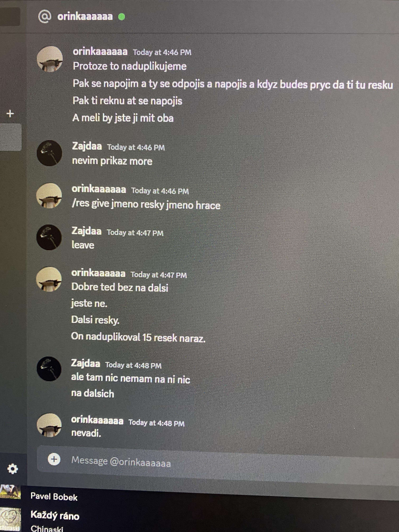Viewport: 399px width, 532px height.
Task: Click Zajdaa username above 'ale tam nic nemam'
Action: coord(85,363)
